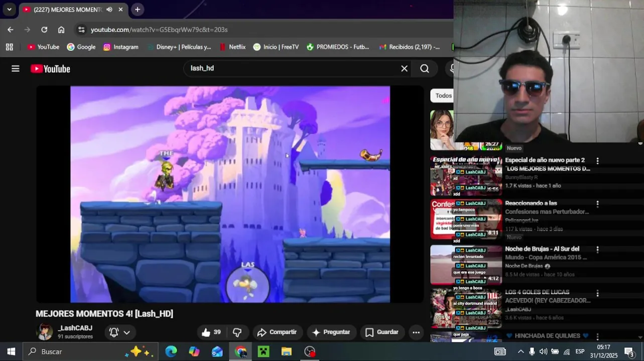Open the YouTube hamburger guide menu
The width and height of the screenshot is (644, 361).
click(x=16, y=69)
